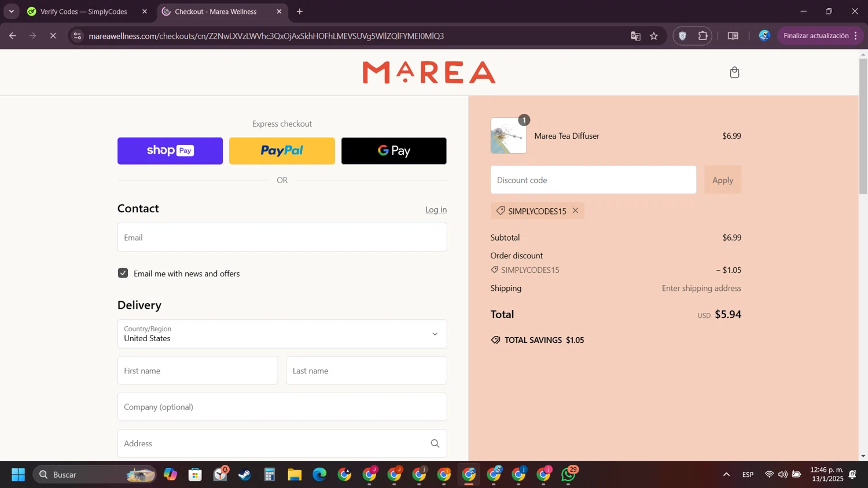Pay with PayPal express checkout

(x=282, y=151)
